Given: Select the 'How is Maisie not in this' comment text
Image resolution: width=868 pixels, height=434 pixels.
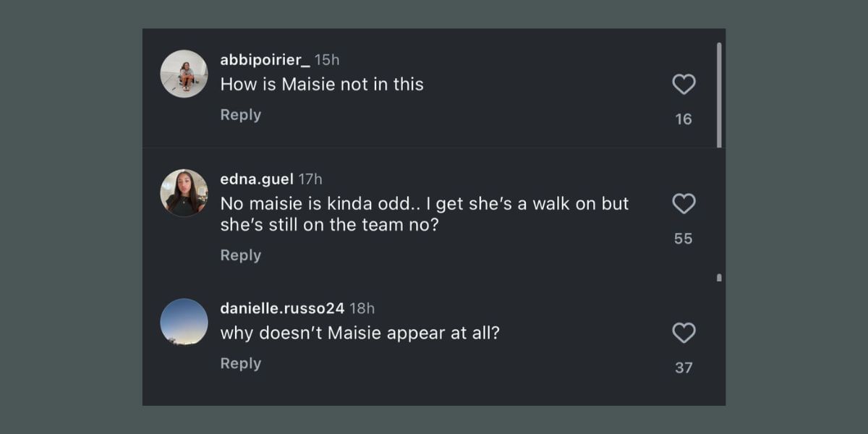Looking at the screenshot, I should [322, 84].
